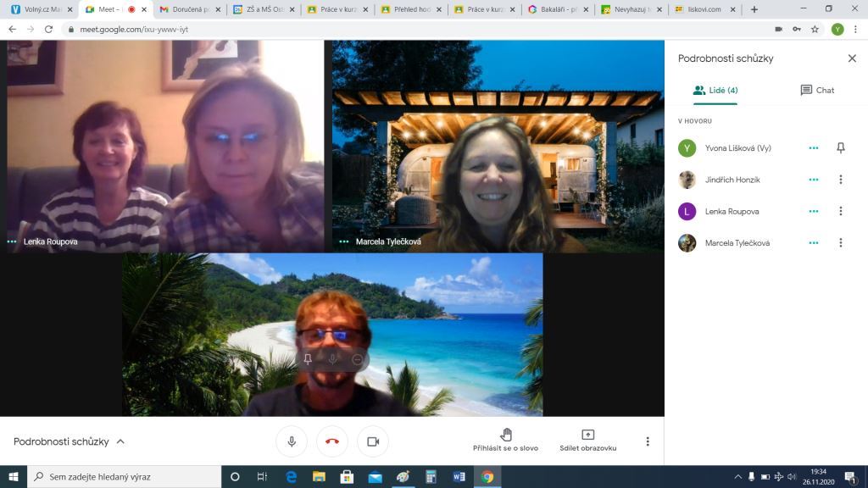Open options menu for Jindřich Honzík

tap(840, 180)
